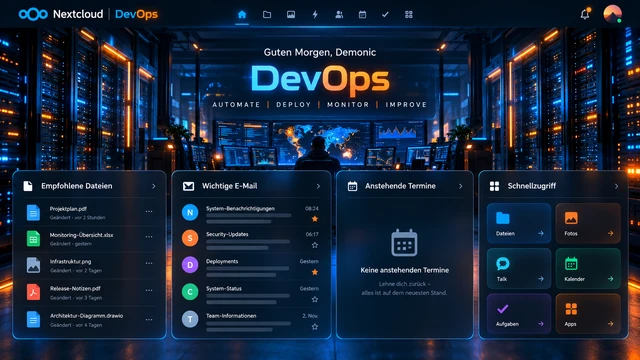640x360 pixels.
Task: Click the empty calendar icon in Anstehende Termine
Action: coord(404,243)
